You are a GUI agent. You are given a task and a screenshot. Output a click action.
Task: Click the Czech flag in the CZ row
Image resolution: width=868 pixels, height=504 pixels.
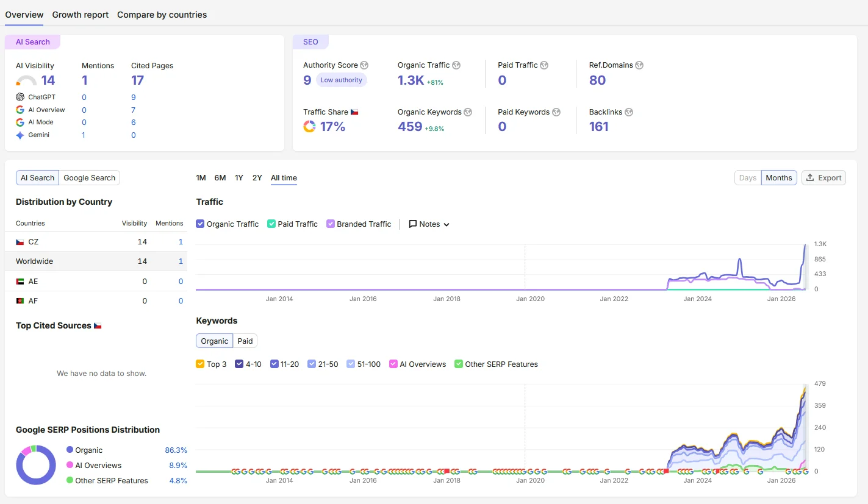(20, 242)
